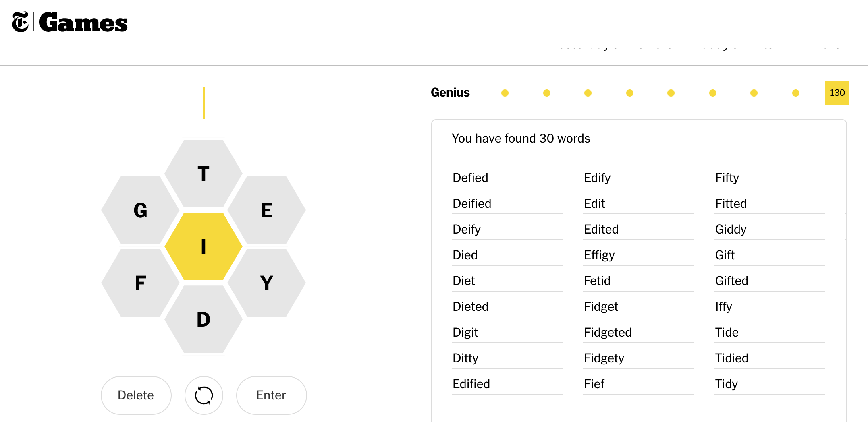Image resolution: width=868 pixels, height=422 pixels.
Task: Click the 'You have found 30 words' heading
Action: tap(521, 138)
